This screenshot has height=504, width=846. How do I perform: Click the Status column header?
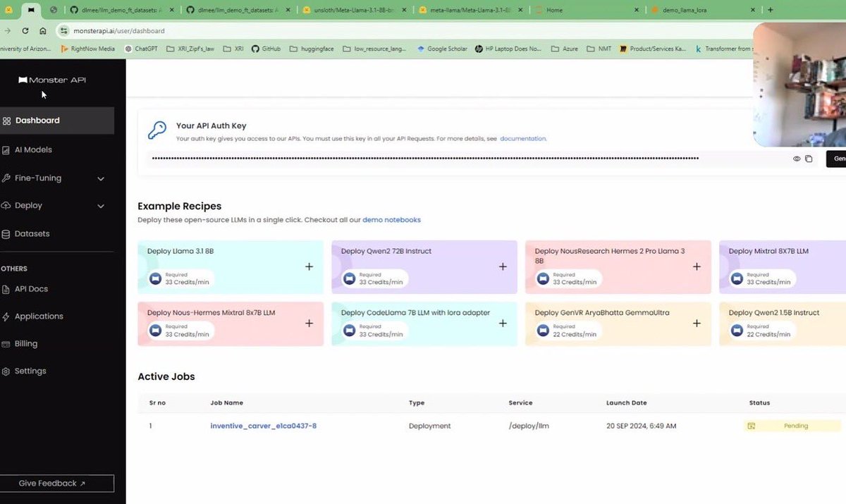tap(759, 403)
